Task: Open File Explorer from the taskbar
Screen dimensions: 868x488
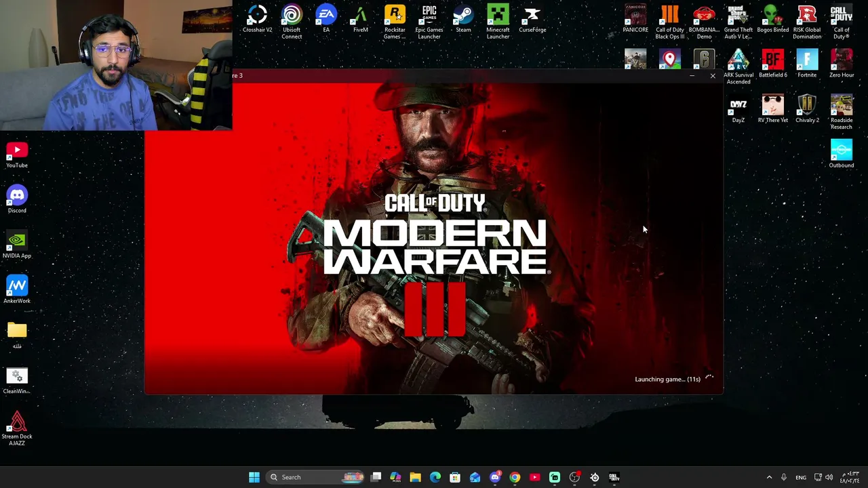Action: coord(415,477)
